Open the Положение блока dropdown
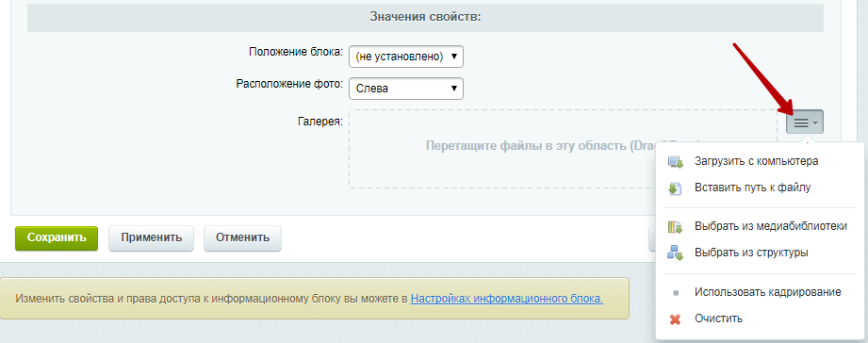 (x=406, y=57)
